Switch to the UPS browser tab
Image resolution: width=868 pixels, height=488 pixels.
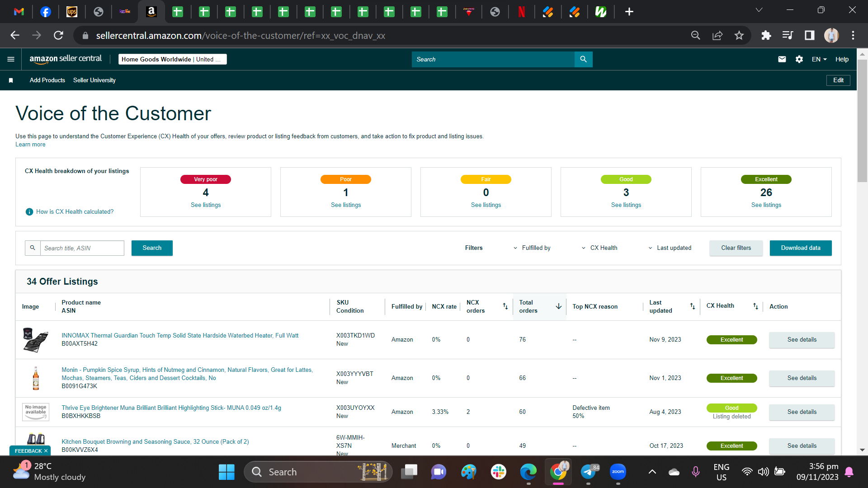point(72,12)
